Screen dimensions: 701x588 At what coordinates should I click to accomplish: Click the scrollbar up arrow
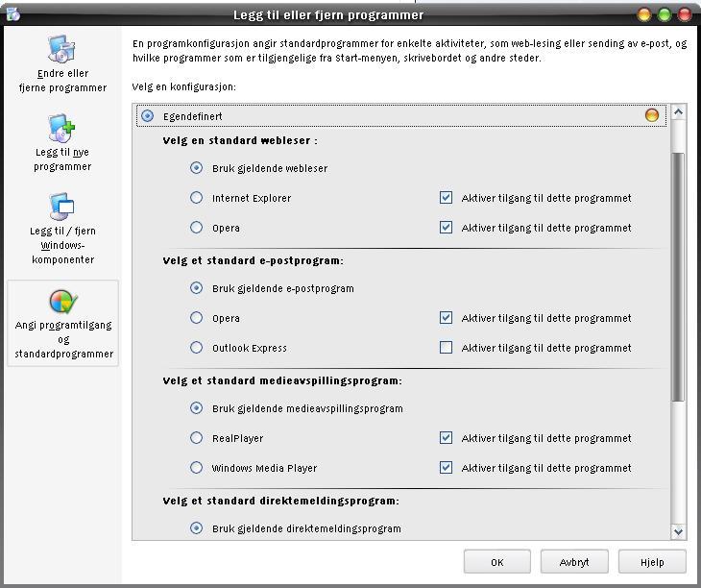pos(678,112)
